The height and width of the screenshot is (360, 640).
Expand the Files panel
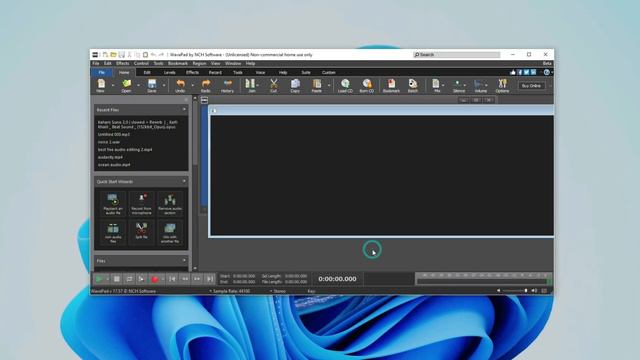[184, 260]
